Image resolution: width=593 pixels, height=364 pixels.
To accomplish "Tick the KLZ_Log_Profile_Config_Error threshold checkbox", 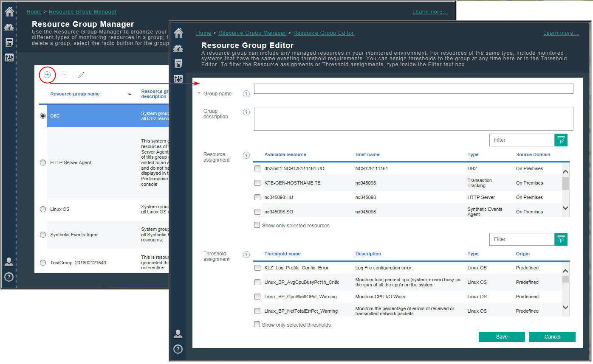I will pyautogui.click(x=257, y=268).
